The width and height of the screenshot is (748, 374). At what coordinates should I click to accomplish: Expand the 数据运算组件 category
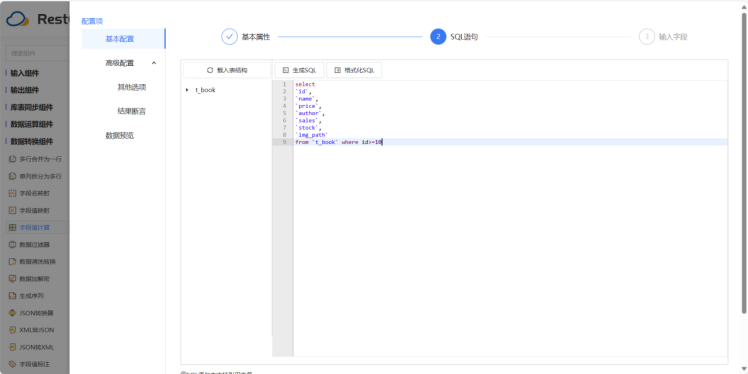(x=31, y=125)
